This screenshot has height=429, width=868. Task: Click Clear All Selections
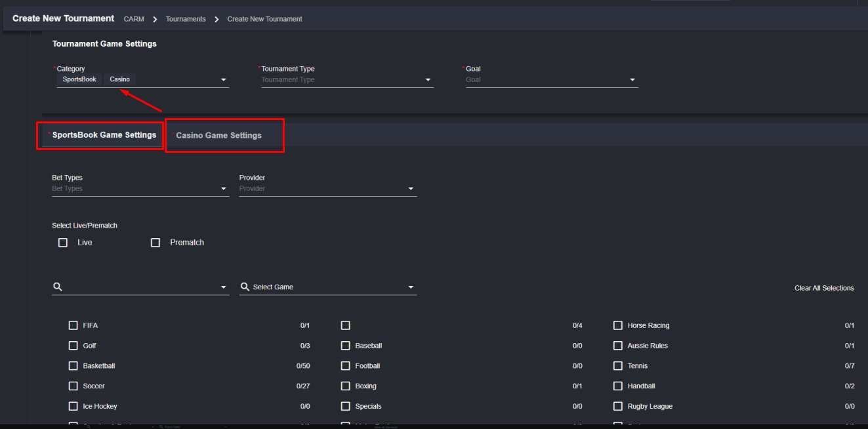pos(824,288)
